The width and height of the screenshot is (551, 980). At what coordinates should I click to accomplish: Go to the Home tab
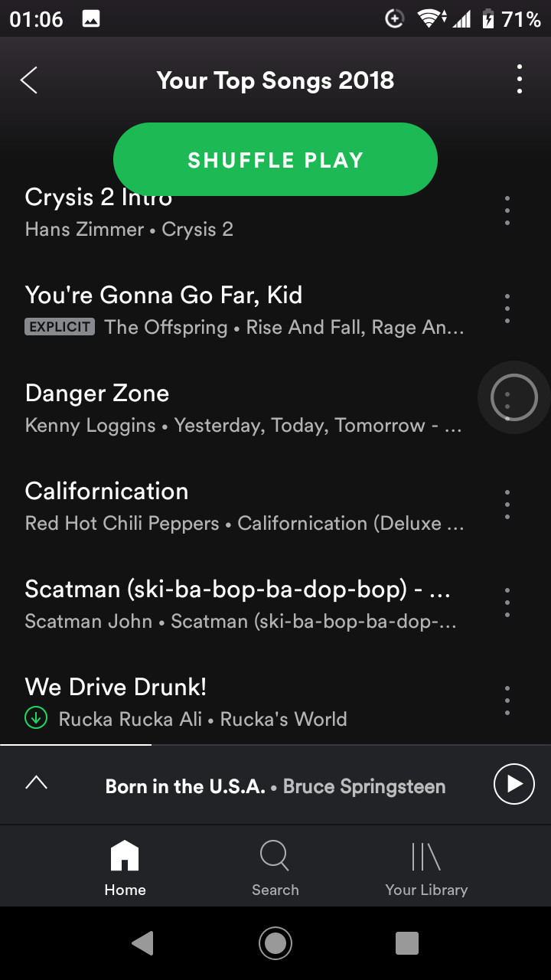[125, 867]
